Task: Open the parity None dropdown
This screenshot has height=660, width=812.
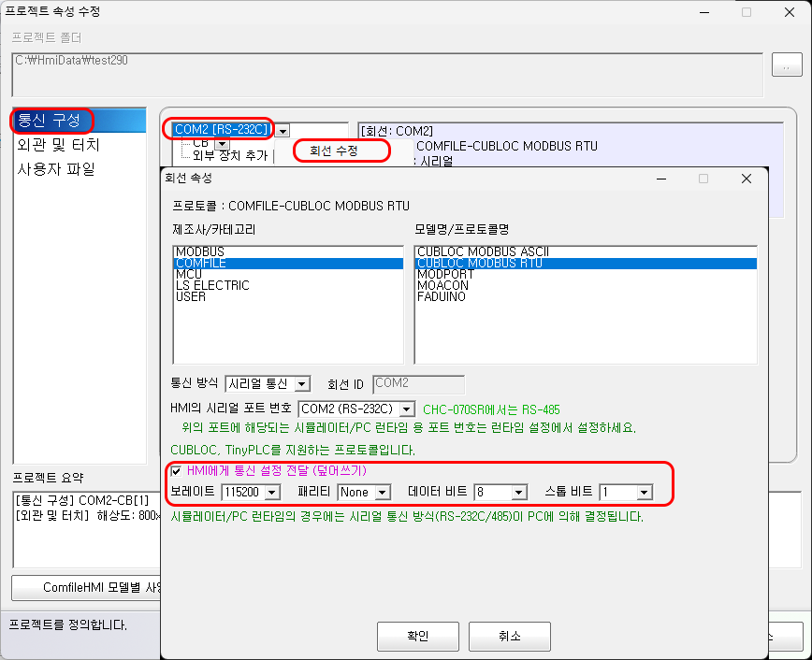Action: [382, 492]
